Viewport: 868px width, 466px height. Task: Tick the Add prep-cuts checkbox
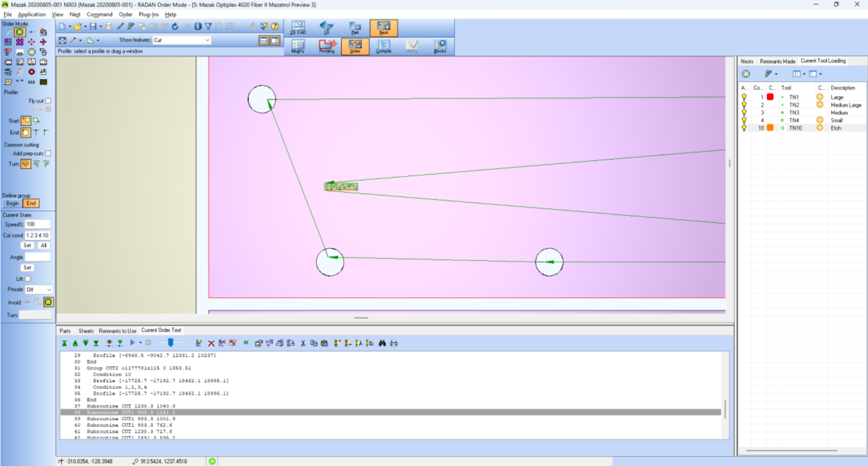(x=48, y=153)
